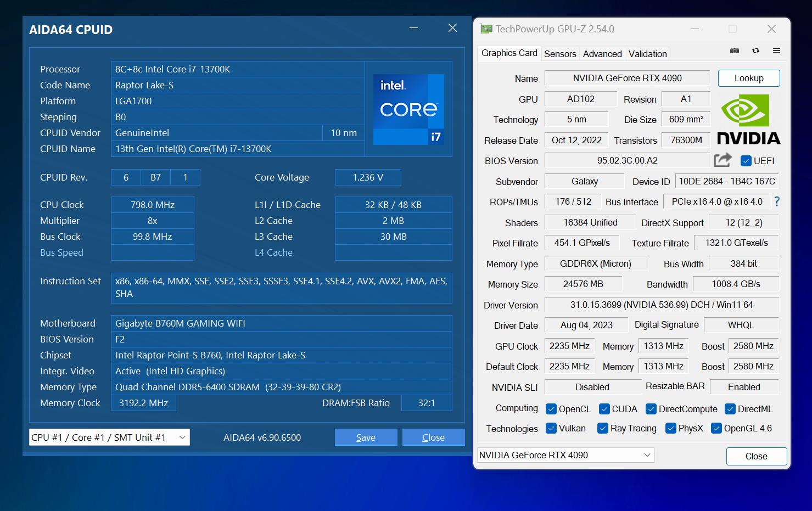Open the GPU-Z hamburger menu
Image resolution: width=812 pixels, height=511 pixels.
(777, 50)
